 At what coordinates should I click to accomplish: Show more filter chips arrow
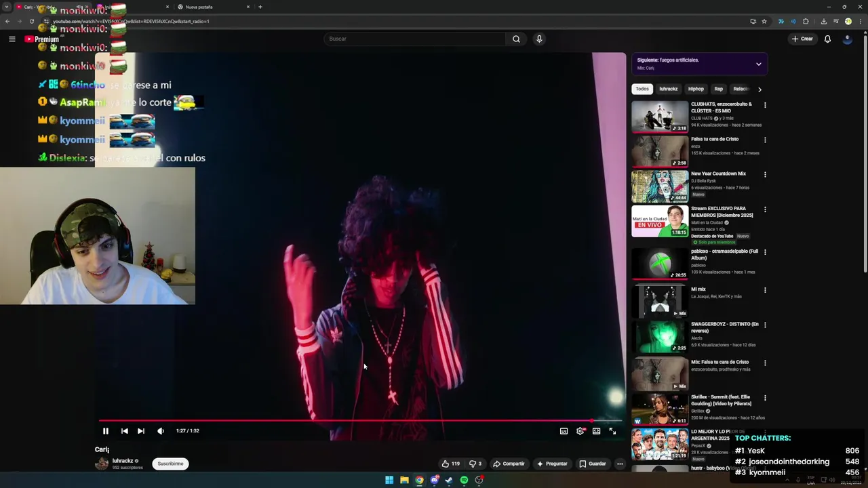759,89
